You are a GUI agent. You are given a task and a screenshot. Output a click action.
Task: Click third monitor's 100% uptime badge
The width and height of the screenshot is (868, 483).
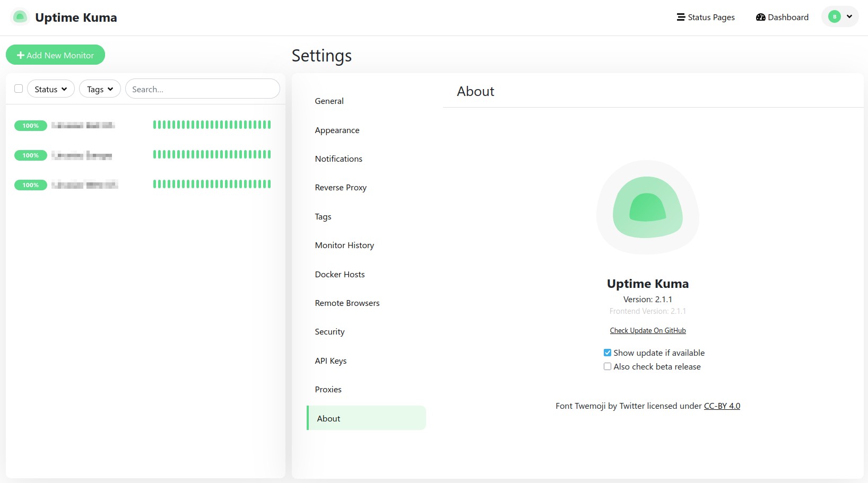[31, 185]
